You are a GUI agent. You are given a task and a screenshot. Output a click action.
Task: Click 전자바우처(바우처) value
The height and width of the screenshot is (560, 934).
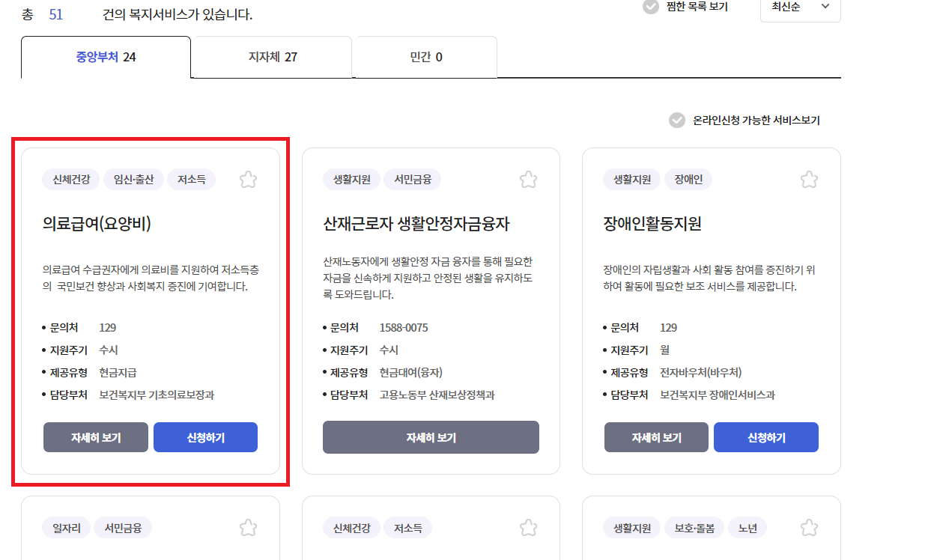[x=700, y=373]
